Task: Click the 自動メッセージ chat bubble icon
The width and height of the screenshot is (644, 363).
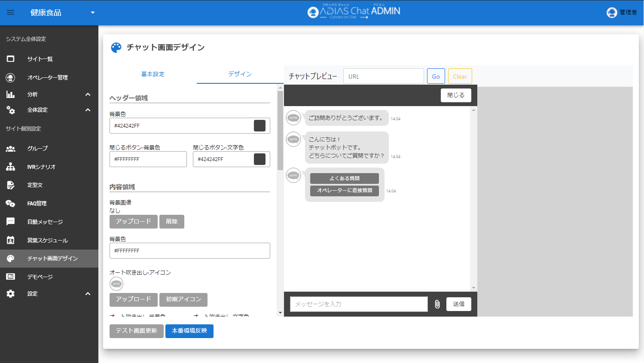Action: 11,222
